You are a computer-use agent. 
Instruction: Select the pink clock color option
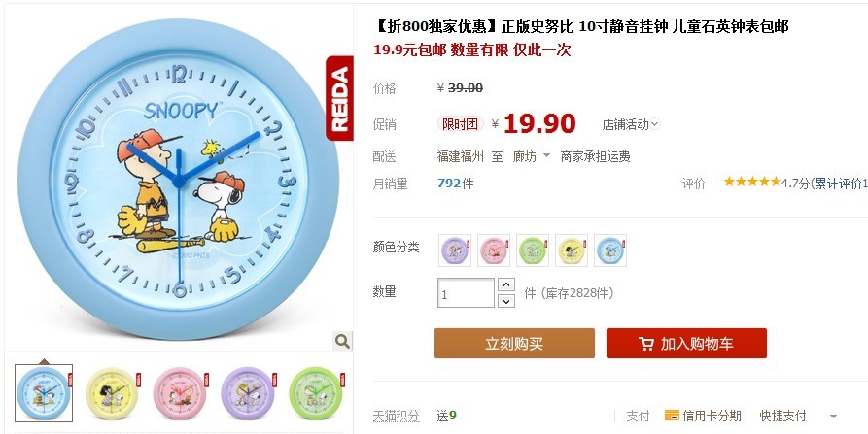point(494,250)
